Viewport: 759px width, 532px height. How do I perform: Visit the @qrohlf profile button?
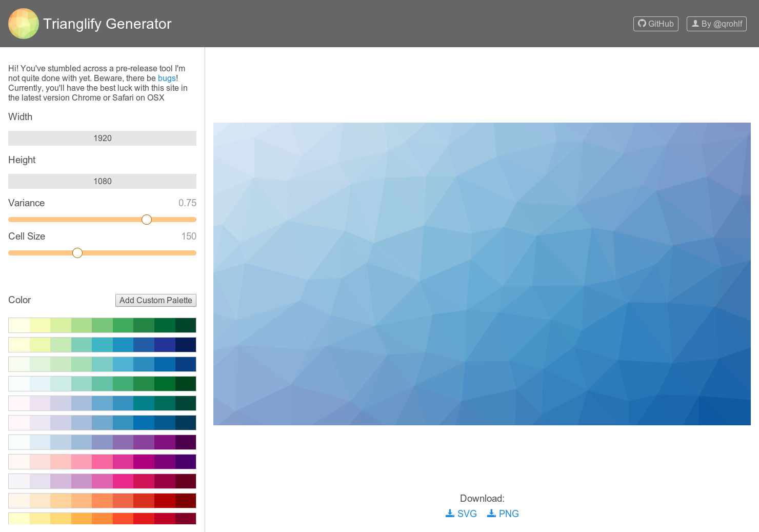coord(716,24)
